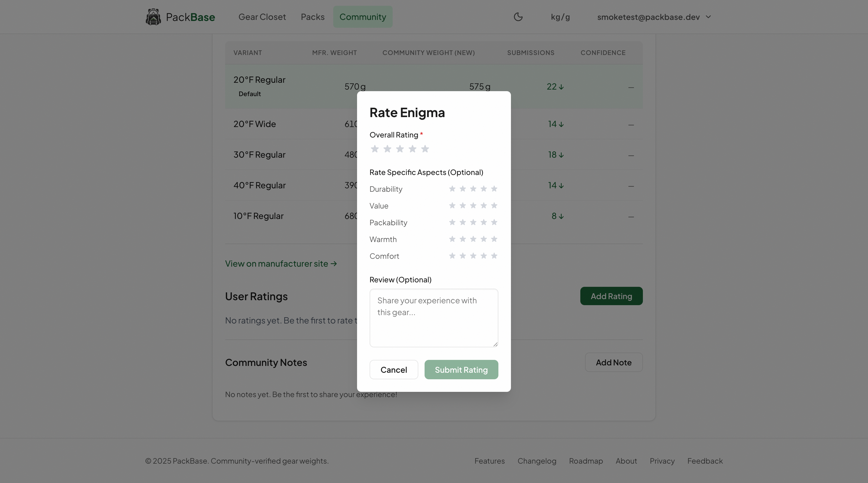Rate Warmth five stars

click(x=494, y=239)
